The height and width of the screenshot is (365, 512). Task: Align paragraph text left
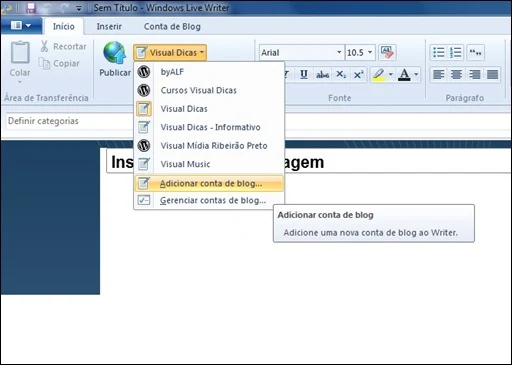[438, 74]
